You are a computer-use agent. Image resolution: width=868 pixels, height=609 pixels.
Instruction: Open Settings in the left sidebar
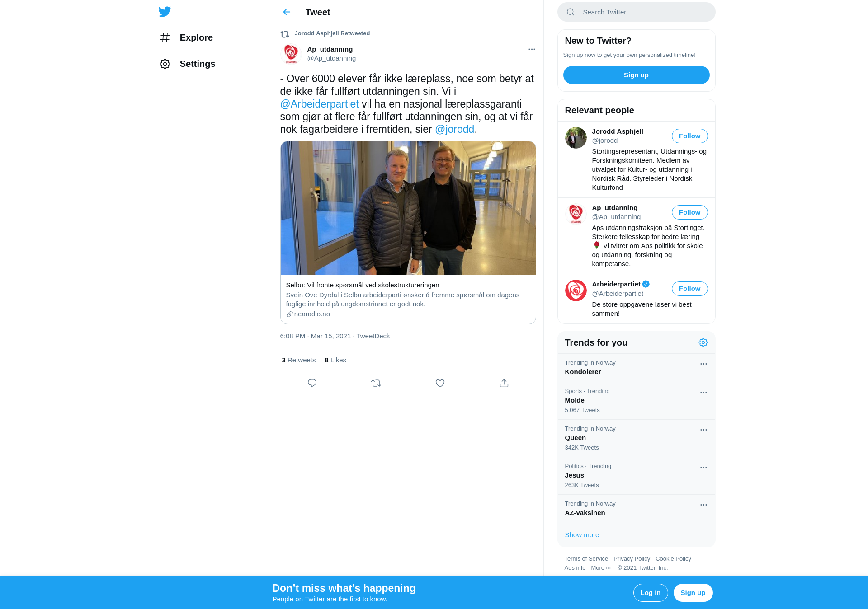click(x=187, y=64)
